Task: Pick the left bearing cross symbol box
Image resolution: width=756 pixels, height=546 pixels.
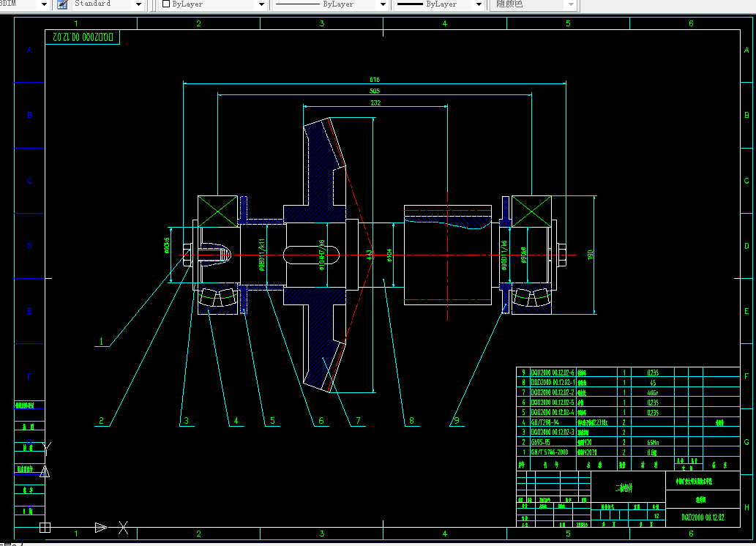Action: [217, 212]
